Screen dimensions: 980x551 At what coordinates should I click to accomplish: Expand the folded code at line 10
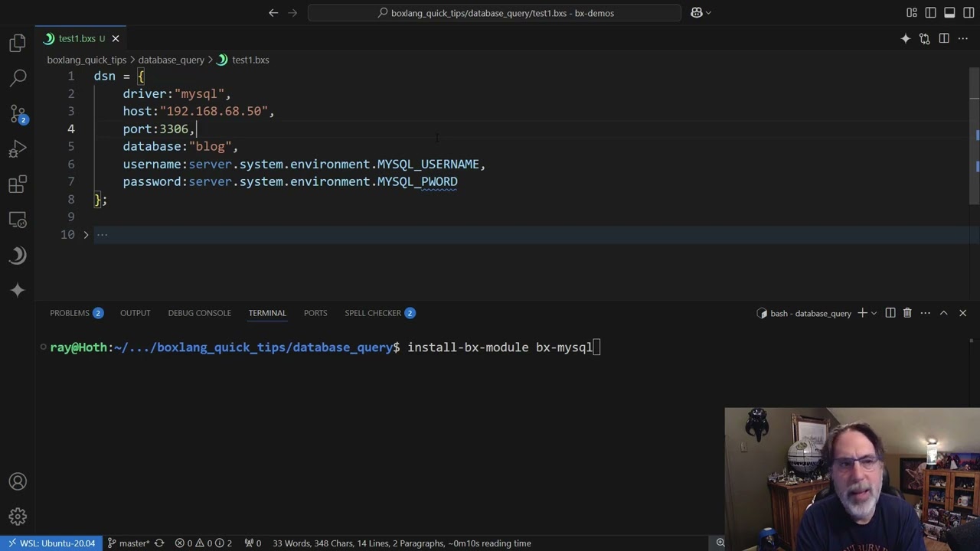(86, 235)
